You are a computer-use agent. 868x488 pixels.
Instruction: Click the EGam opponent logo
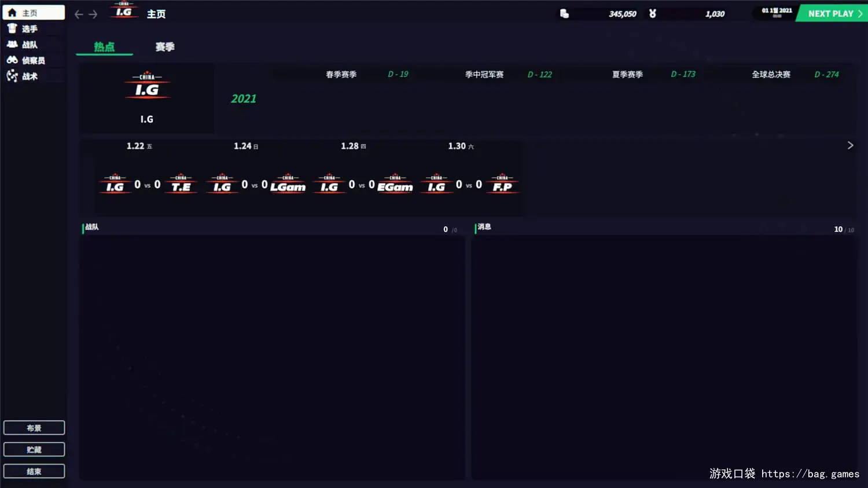click(x=395, y=184)
